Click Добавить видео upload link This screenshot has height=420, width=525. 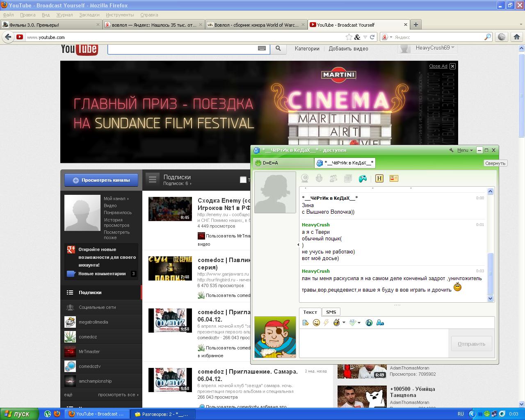coord(348,48)
